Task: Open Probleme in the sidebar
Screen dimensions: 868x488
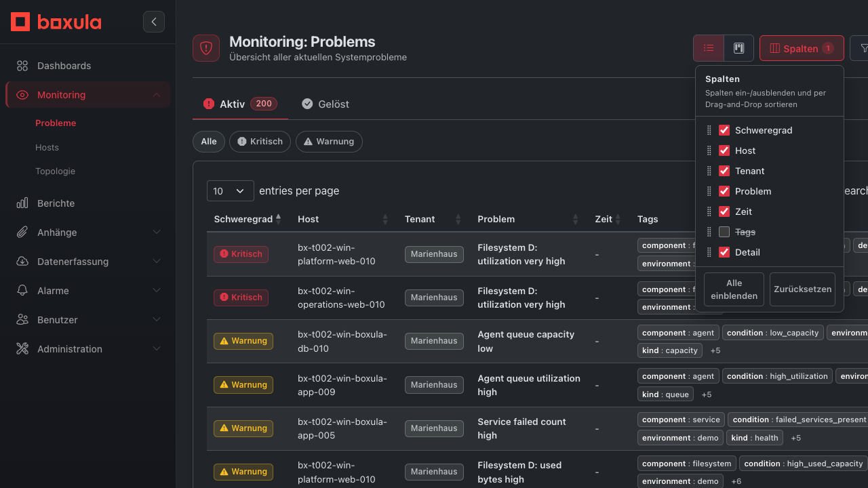Action: tap(56, 123)
